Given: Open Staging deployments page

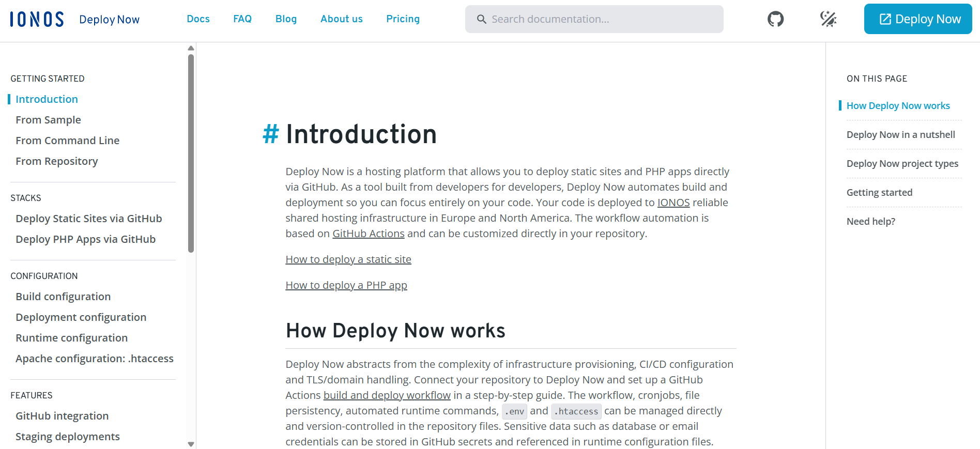Looking at the screenshot, I should click(x=68, y=437).
